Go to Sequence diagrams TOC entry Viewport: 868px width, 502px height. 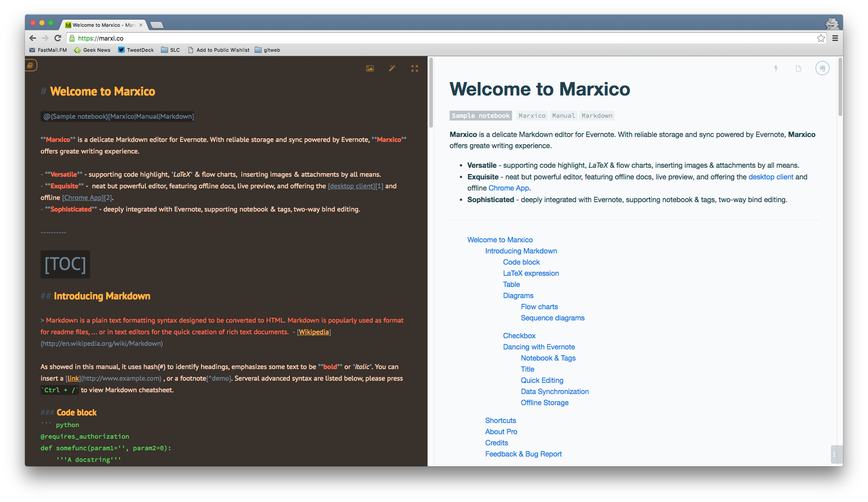(x=552, y=318)
